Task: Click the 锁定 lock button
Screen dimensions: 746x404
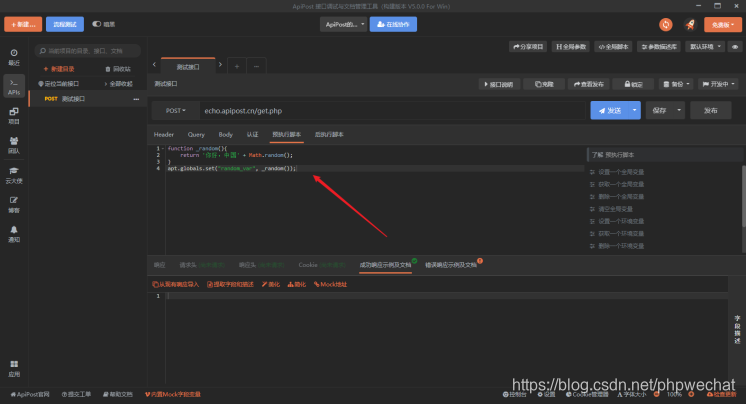Action: pyautogui.click(x=633, y=84)
